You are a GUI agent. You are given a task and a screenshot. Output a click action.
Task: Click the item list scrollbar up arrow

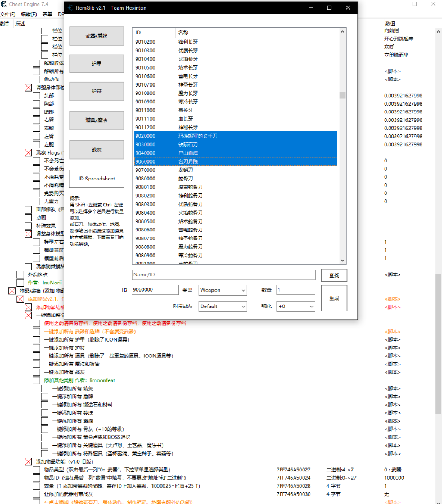click(342, 32)
